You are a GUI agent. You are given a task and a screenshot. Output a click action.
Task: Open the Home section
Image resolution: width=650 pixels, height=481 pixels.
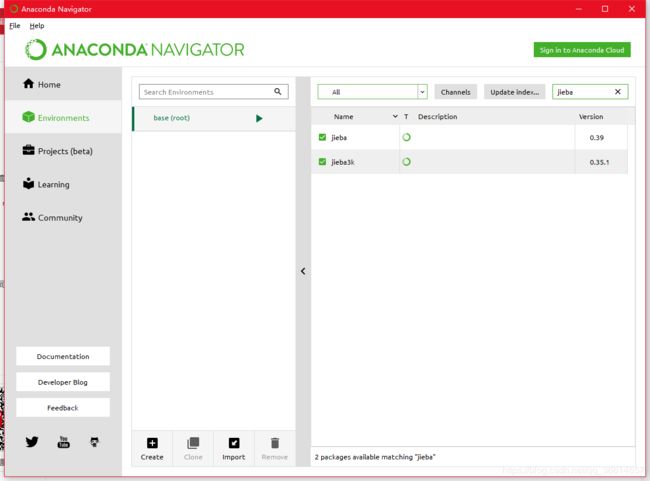pos(63,84)
